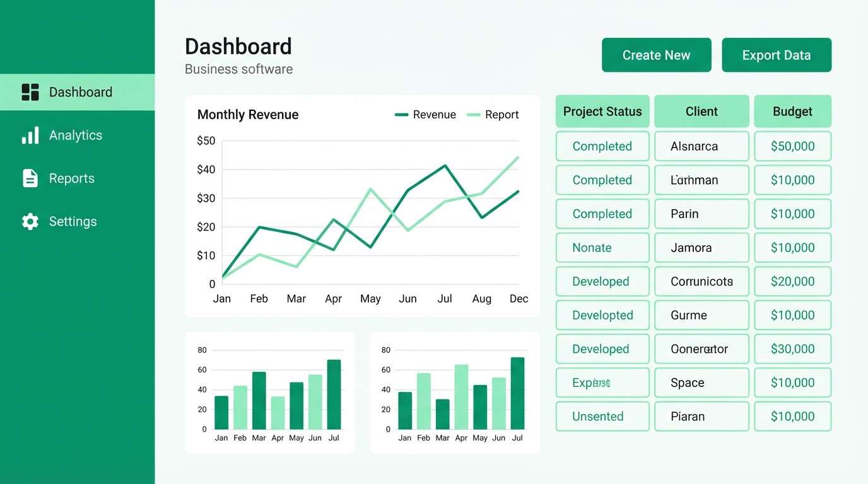
Task: Click the Export Data button
Action: pyautogui.click(x=777, y=55)
